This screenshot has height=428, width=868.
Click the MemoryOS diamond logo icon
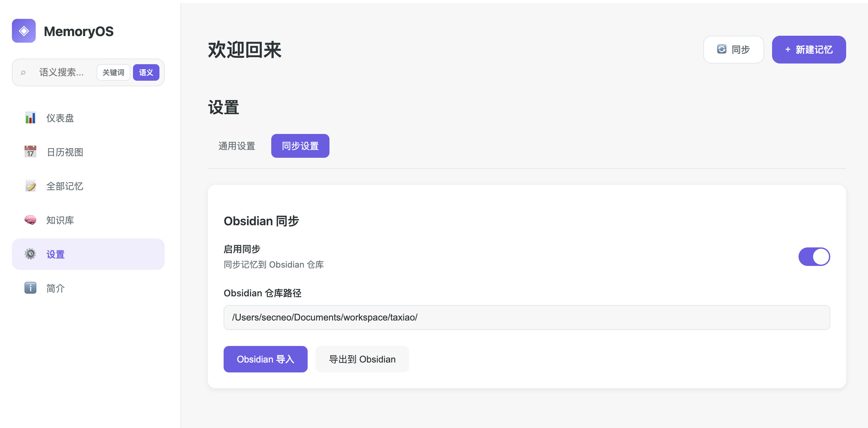(23, 31)
